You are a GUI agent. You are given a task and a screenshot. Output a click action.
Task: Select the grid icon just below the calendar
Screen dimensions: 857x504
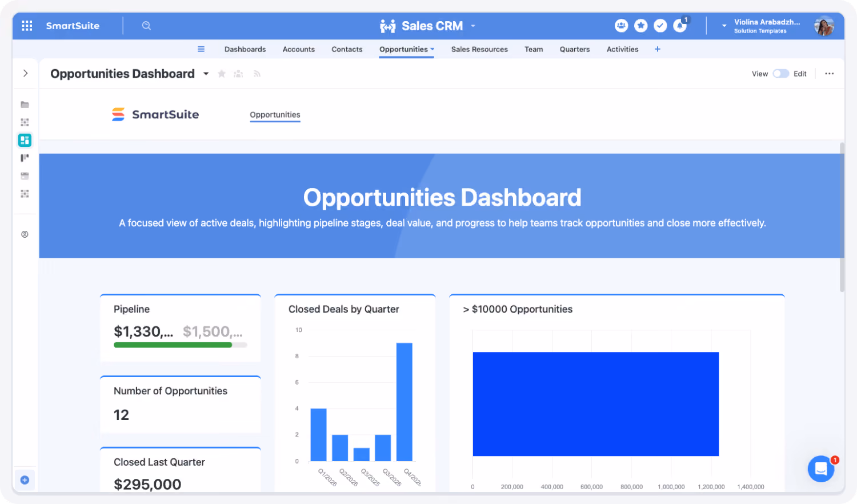pos(25,194)
